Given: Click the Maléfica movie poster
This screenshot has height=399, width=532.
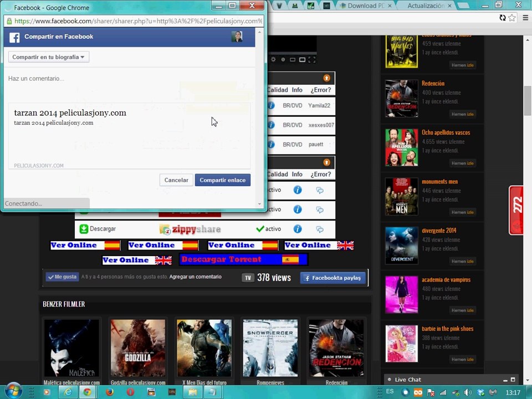Looking at the screenshot, I should 72,348.
